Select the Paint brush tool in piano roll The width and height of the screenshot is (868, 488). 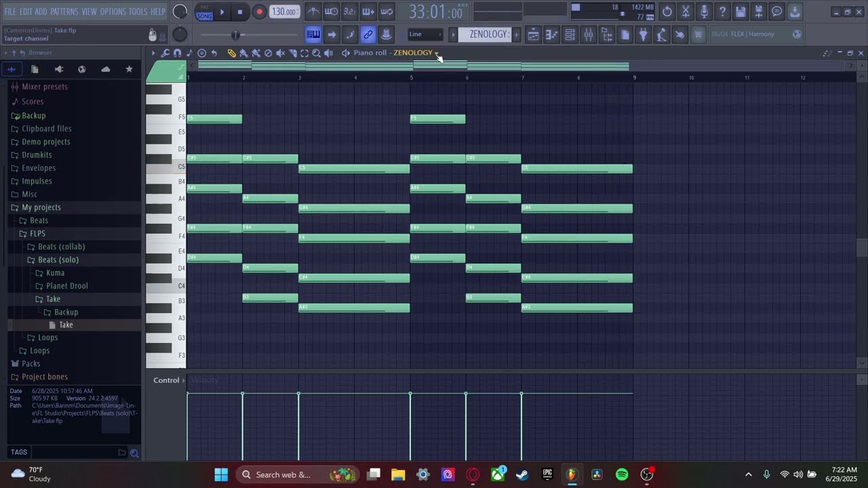tap(243, 53)
